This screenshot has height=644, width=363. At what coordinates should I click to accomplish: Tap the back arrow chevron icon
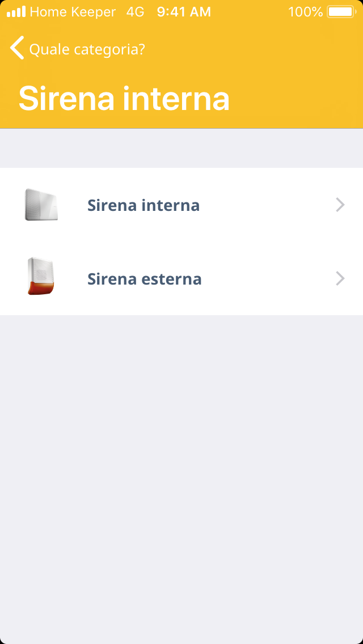pyautogui.click(x=17, y=48)
